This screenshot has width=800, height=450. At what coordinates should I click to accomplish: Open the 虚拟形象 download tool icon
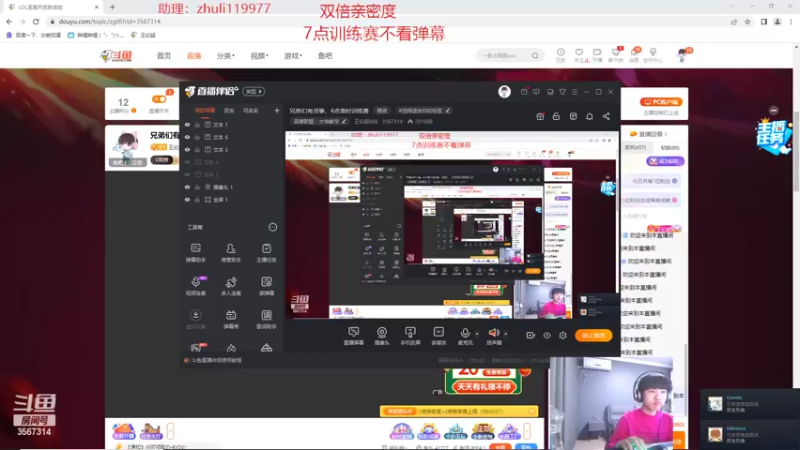[x=195, y=319]
